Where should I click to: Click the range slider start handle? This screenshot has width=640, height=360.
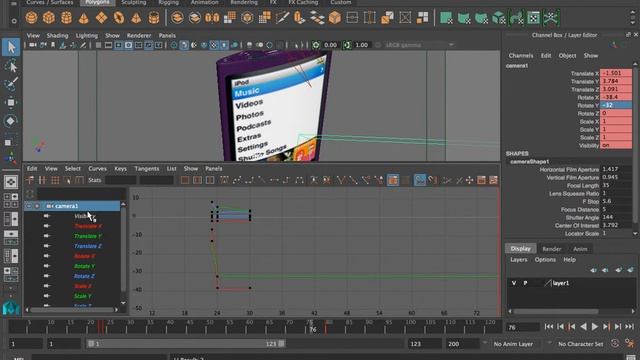pyautogui.click(x=91, y=344)
